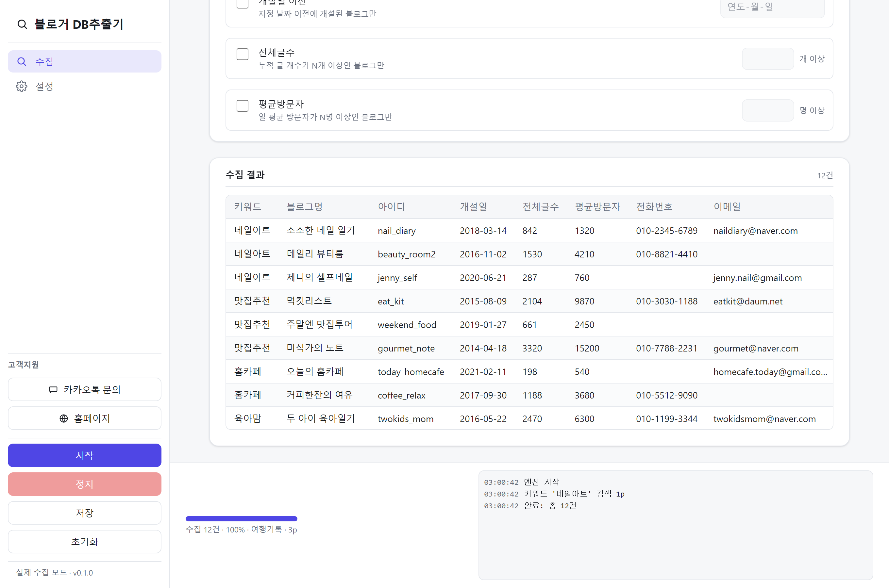The image size is (889, 588).
Task: Select the weekend_food ID cell
Action: click(407, 325)
